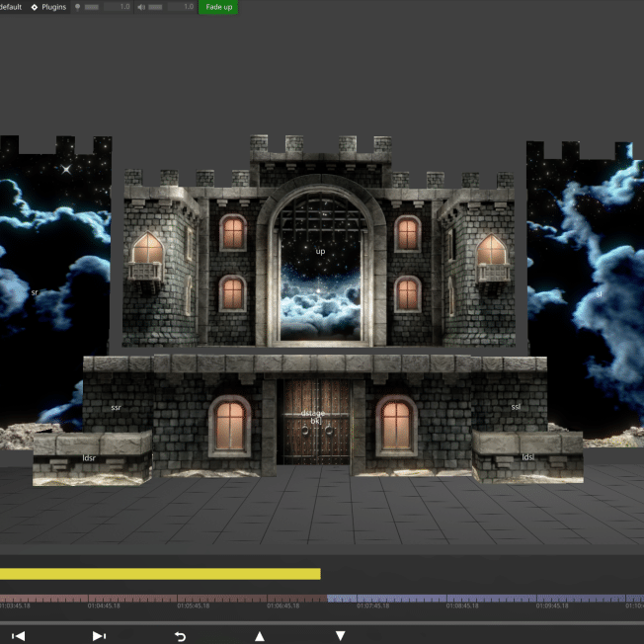Screen dimensions: 644x644
Task: Click the brightness lamp icon
Action: pos(77,7)
